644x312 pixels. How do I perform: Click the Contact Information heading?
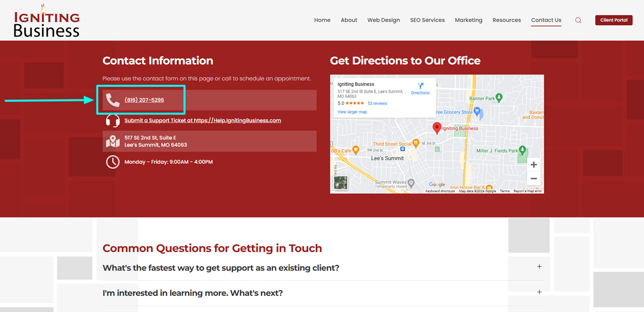point(158,61)
